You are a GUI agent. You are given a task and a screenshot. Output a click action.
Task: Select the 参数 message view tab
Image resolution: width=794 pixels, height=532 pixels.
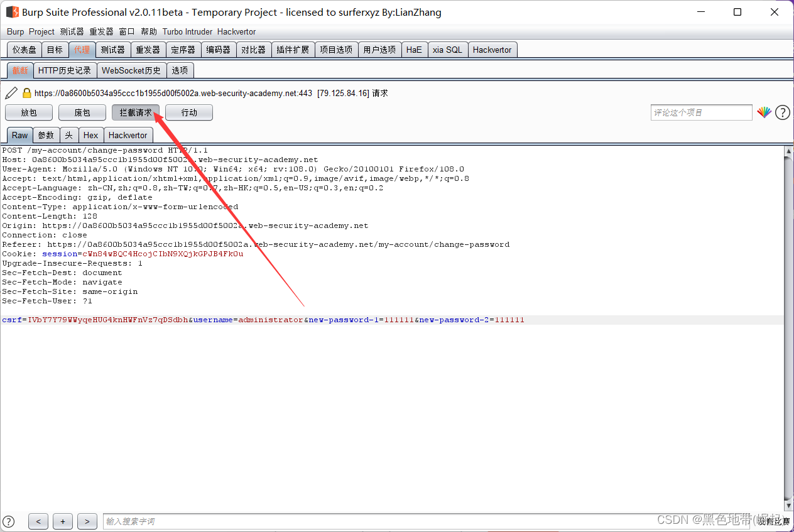point(46,135)
